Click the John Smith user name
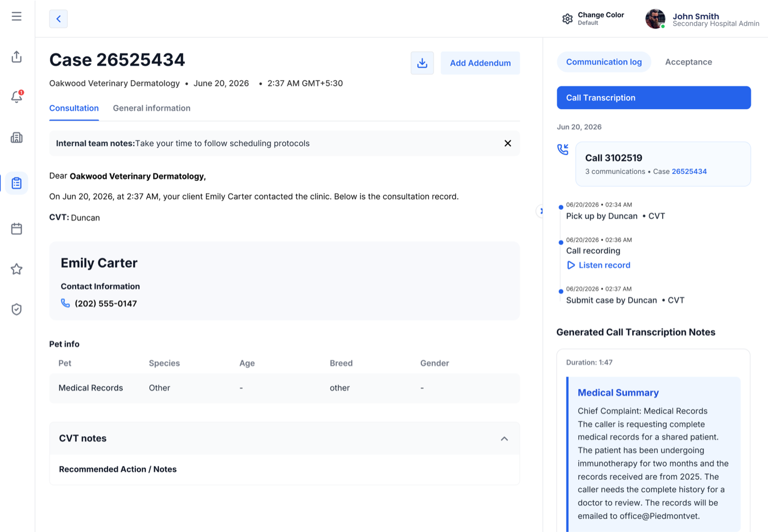The height and width of the screenshot is (532, 768). [696, 16]
